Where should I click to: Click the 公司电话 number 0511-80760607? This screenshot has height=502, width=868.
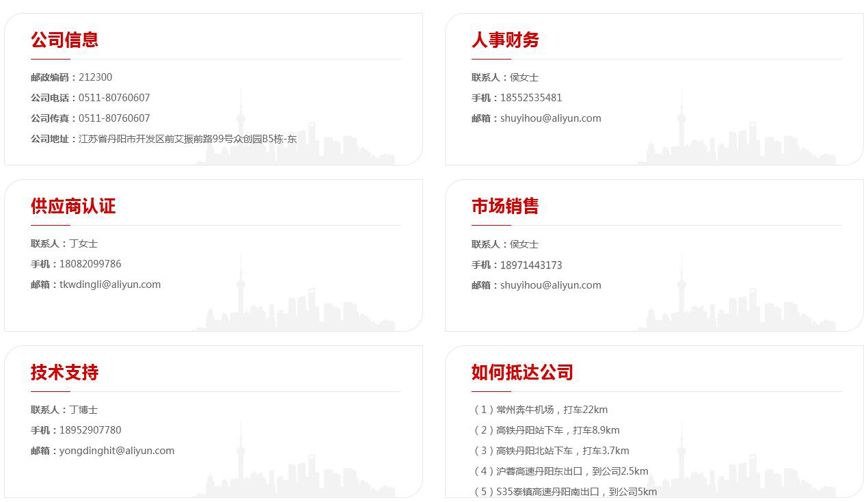(x=114, y=98)
